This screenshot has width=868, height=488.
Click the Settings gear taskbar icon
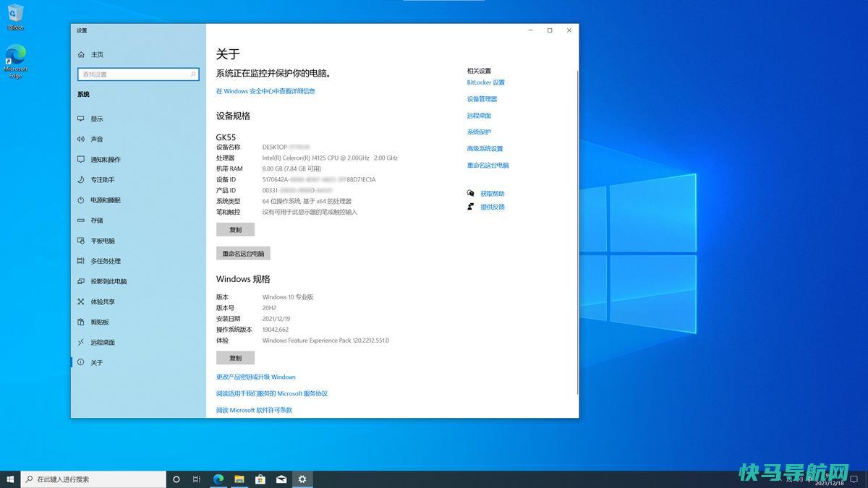coord(302,479)
